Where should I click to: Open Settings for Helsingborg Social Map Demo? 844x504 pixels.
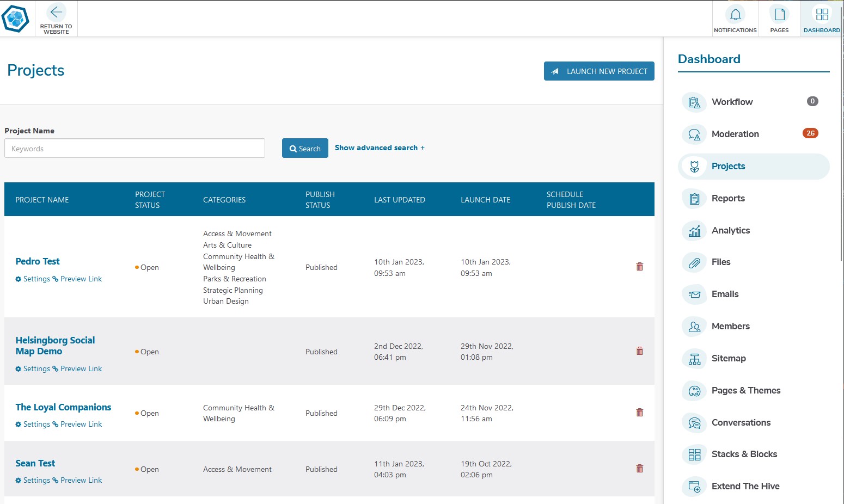tap(33, 368)
